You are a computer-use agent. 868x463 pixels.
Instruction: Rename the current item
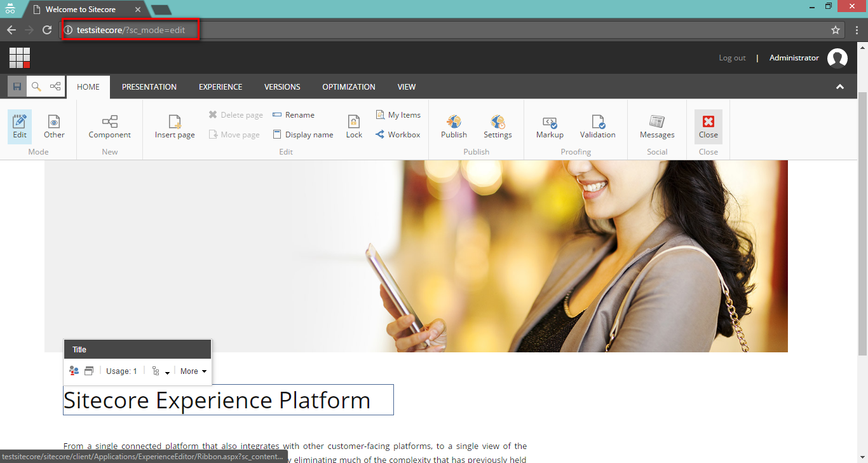coord(294,115)
